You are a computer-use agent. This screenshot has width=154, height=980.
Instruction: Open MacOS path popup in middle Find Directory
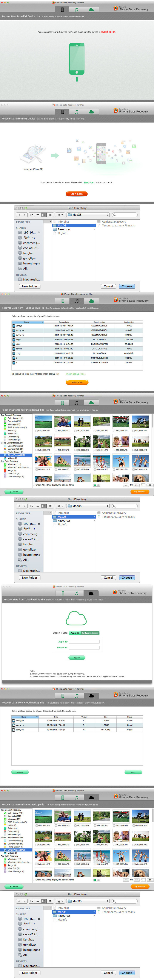(88, 506)
